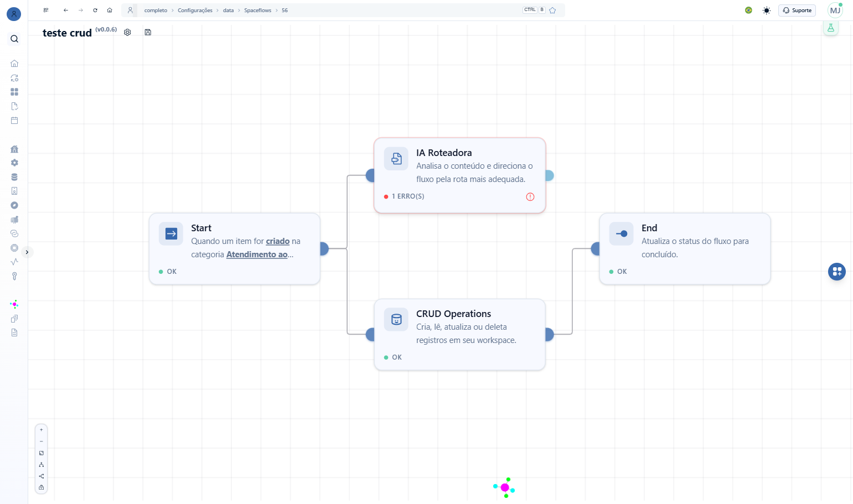Image resolution: width=853 pixels, height=504 pixels.
Task: Click the Suporte button
Action: (x=797, y=10)
